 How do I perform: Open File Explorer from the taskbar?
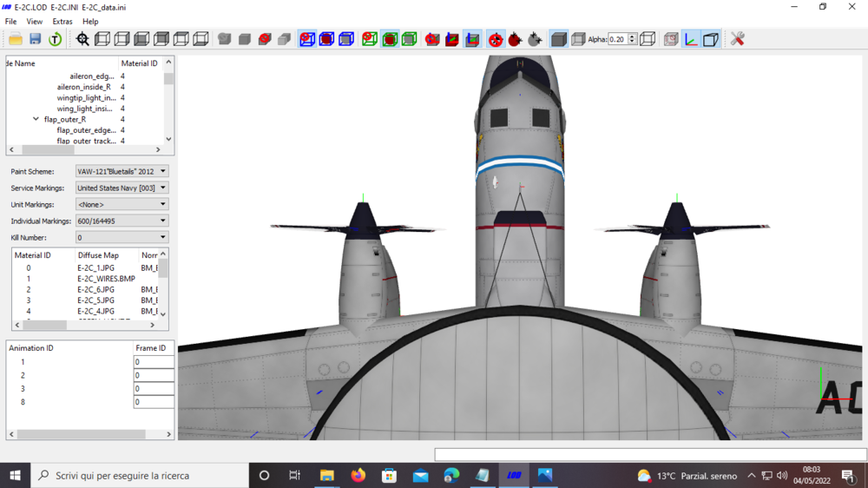[x=326, y=475]
